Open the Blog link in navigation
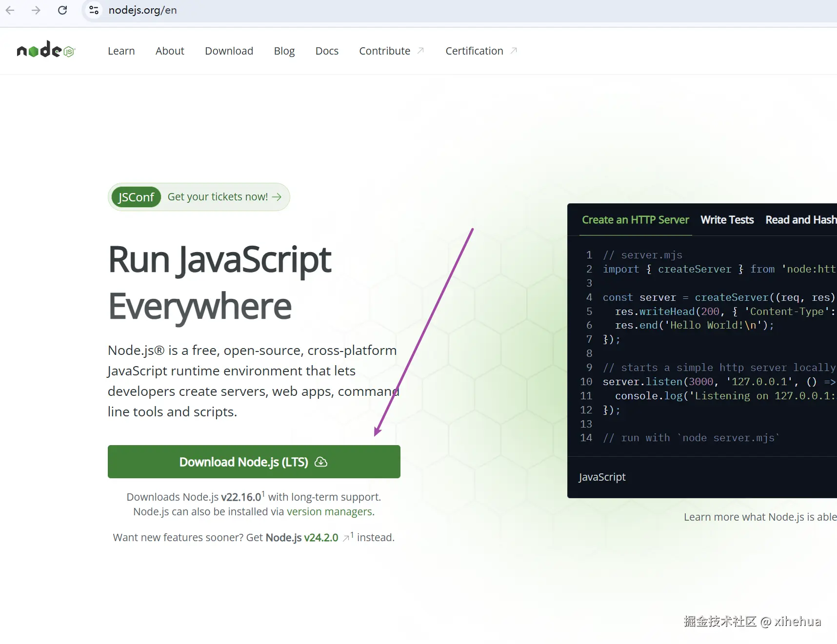 (284, 51)
